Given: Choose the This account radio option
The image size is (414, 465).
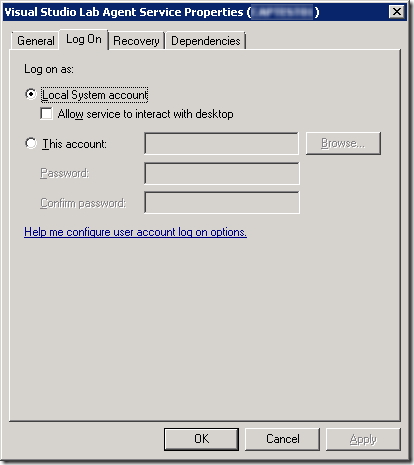Looking at the screenshot, I should click(x=31, y=144).
